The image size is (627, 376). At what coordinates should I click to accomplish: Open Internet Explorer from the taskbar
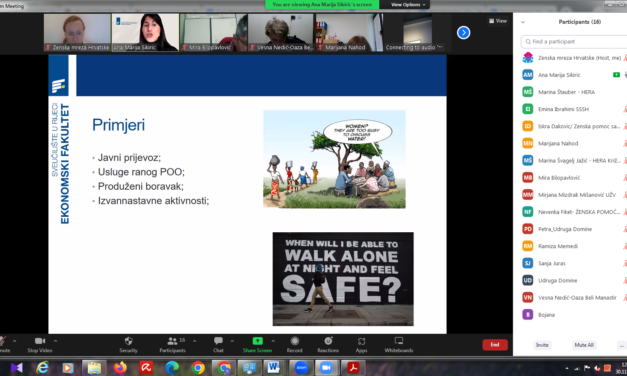coord(42,368)
